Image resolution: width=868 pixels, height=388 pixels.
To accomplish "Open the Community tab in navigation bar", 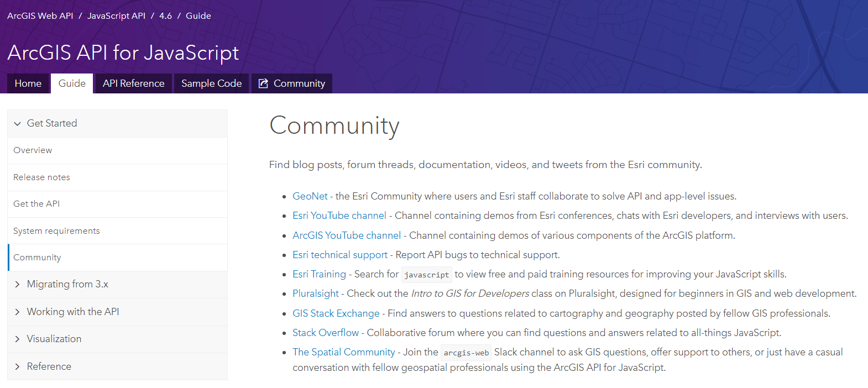I will coord(292,83).
